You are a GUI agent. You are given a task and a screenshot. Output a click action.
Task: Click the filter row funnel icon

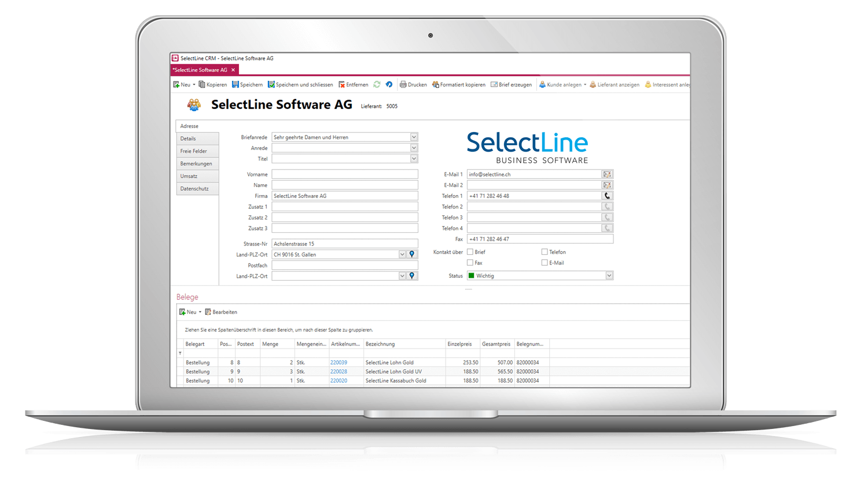[180, 353]
